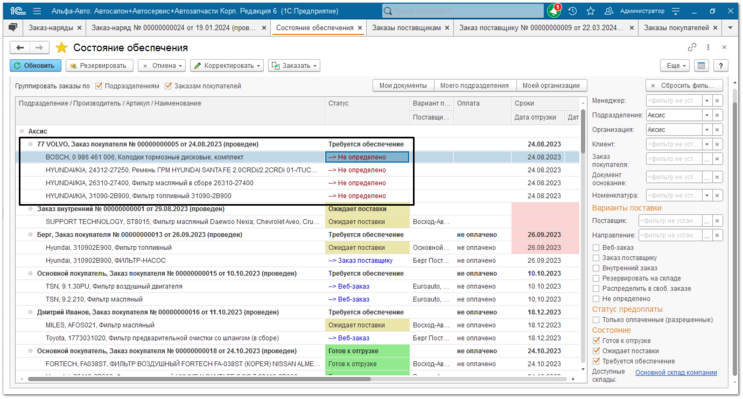Image resolution: width=743 pixels, height=399 pixels.
Task: Filter by Моего подразделения
Action: tap(474, 85)
